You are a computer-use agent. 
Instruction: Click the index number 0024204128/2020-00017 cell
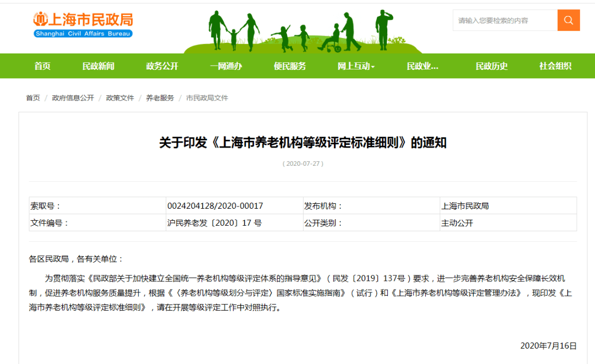(x=235, y=206)
